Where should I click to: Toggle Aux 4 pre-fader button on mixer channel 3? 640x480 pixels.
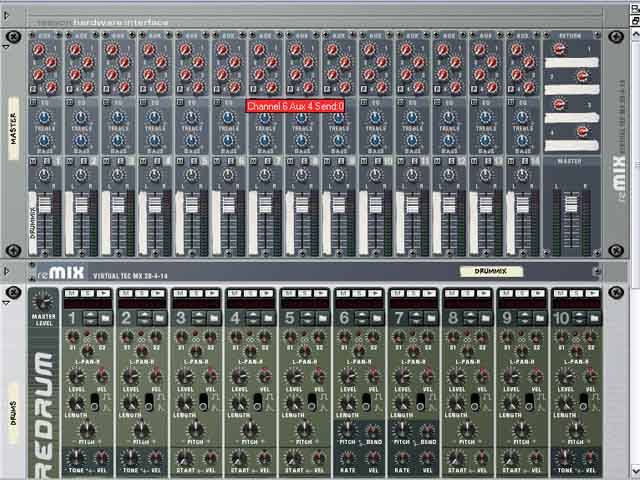(107, 89)
